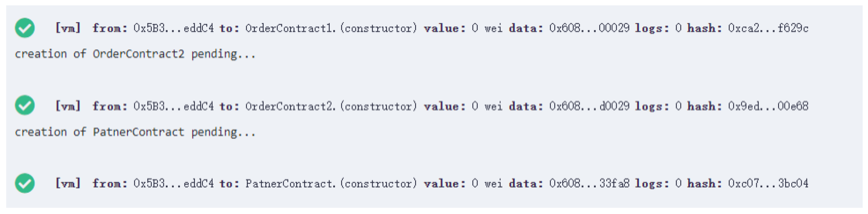Click the data value 0x608...33fa8
This screenshot has height=214, width=868.
click(x=589, y=184)
